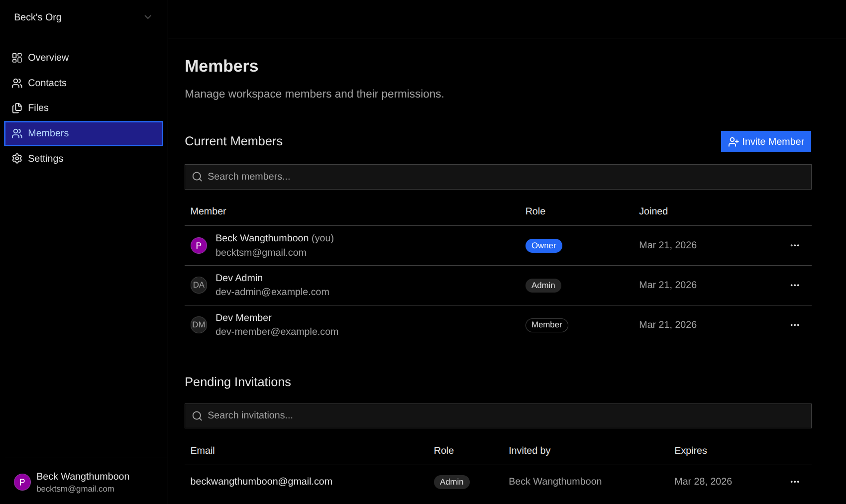Open the three-dot menu for the Owner row
Image resolution: width=846 pixels, height=504 pixels.
tap(794, 245)
